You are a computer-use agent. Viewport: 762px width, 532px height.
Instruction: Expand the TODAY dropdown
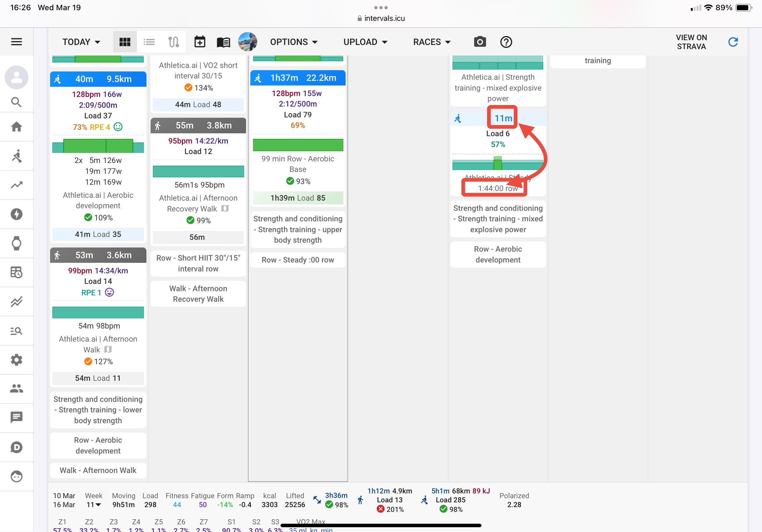pos(81,42)
